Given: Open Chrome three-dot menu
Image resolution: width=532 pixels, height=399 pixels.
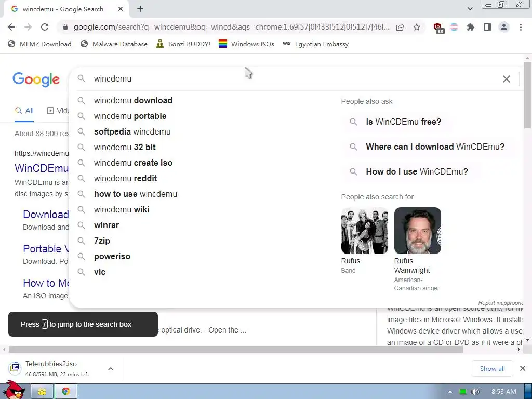Looking at the screenshot, I should (x=521, y=27).
